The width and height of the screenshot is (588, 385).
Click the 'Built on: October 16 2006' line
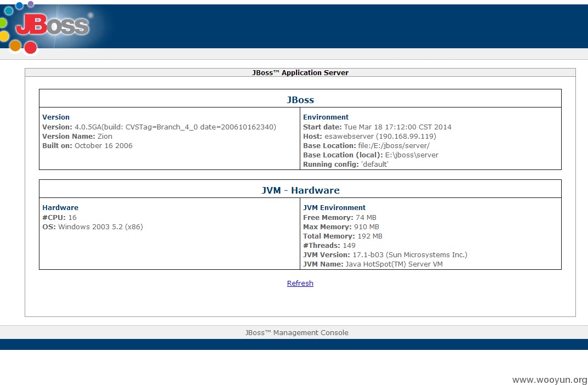pos(87,145)
